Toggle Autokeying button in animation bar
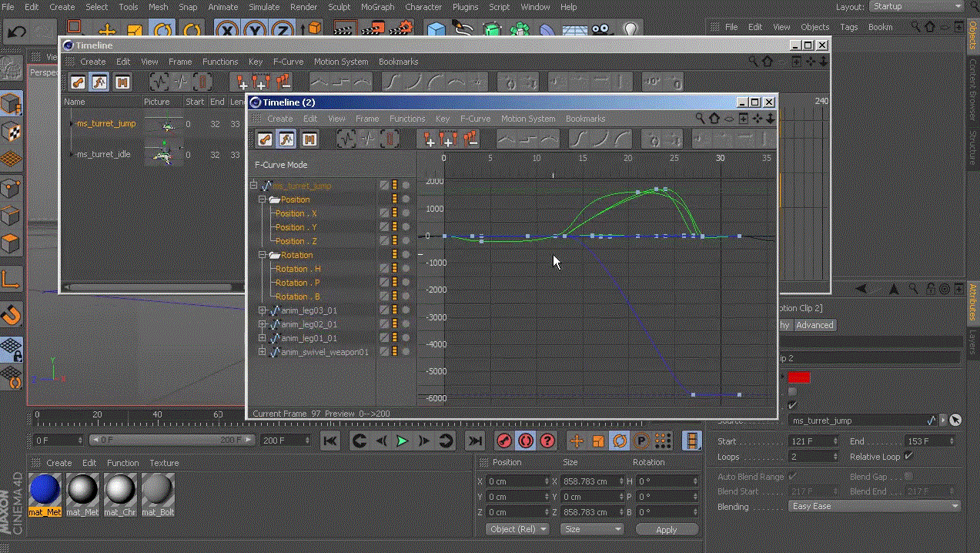Screen dimensions: 980x553 click(526, 441)
